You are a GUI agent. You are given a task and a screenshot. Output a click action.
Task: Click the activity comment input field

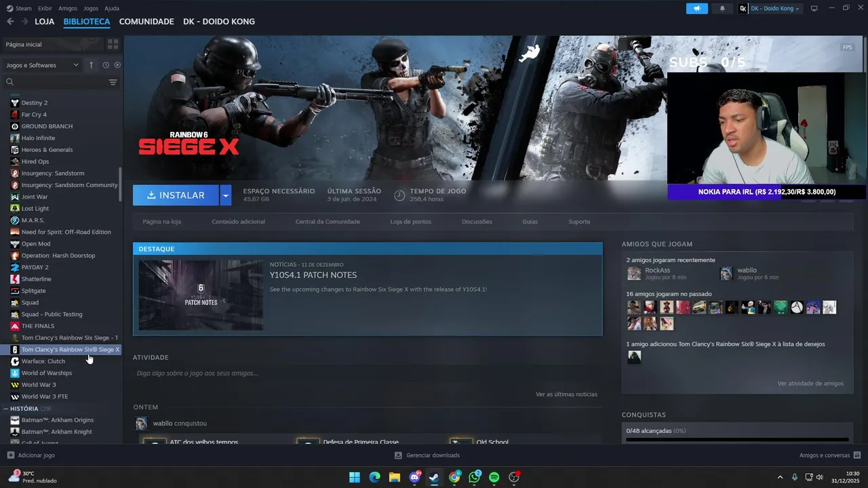(367, 373)
